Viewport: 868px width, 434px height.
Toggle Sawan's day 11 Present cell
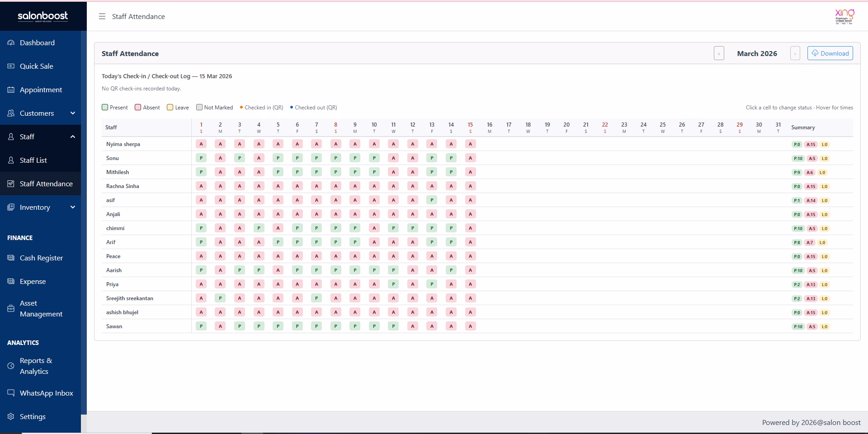pyautogui.click(x=393, y=326)
